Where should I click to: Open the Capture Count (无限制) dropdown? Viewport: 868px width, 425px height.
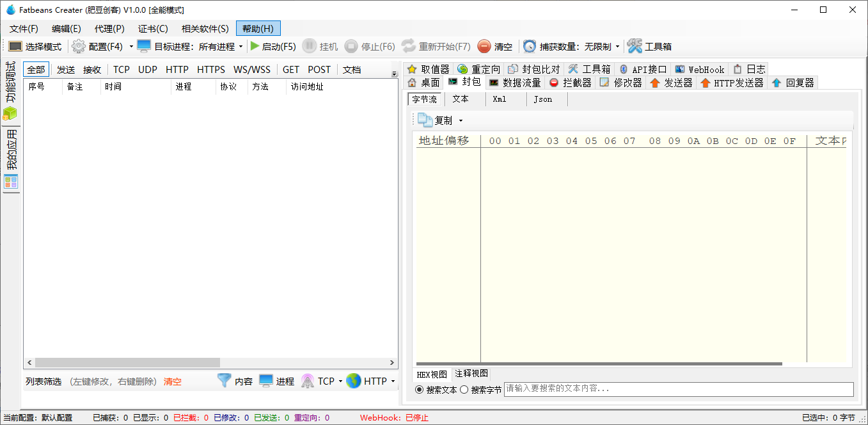click(x=617, y=47)
